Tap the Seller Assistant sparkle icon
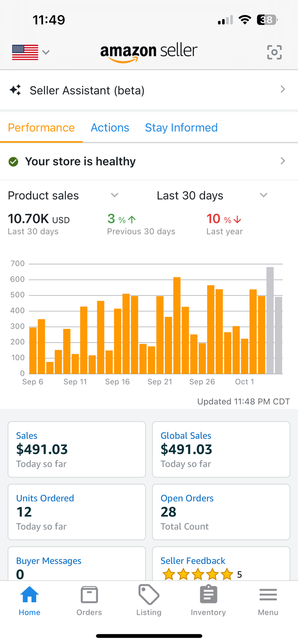 (15, 90)
